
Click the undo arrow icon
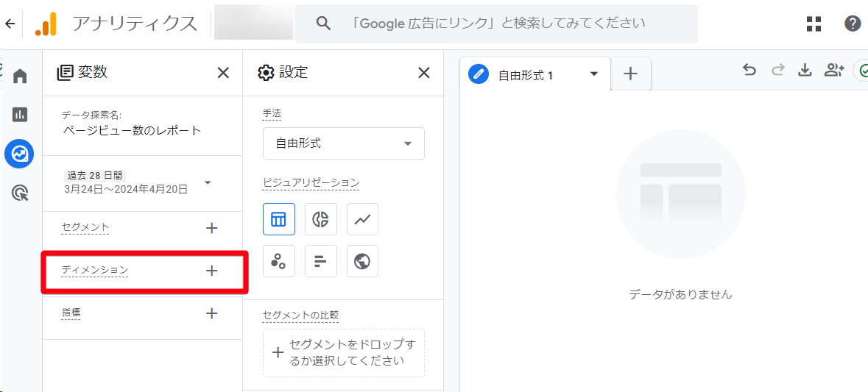[x=749, y=70]
